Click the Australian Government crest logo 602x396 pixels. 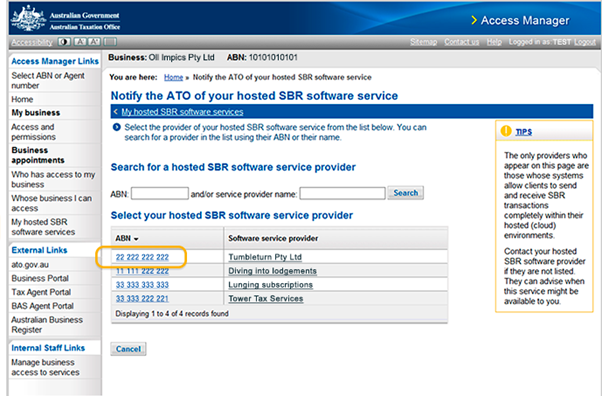pyautogui.click(x=28, y=18)
